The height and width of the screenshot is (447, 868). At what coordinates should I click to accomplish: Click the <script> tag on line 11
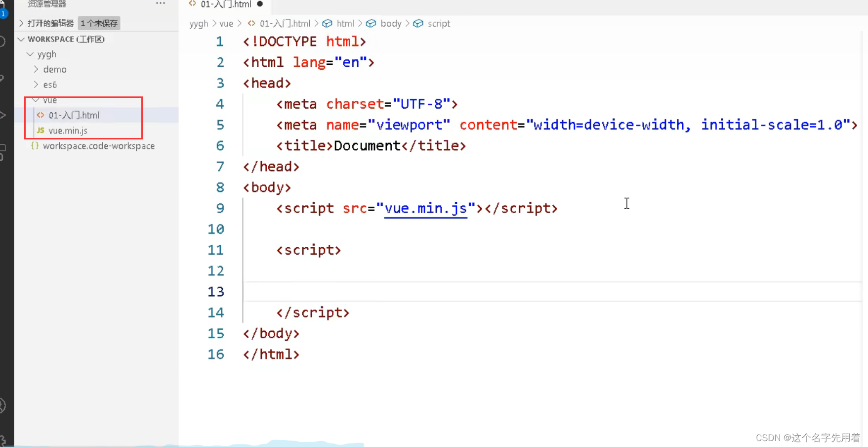click(x=309, y=250)
